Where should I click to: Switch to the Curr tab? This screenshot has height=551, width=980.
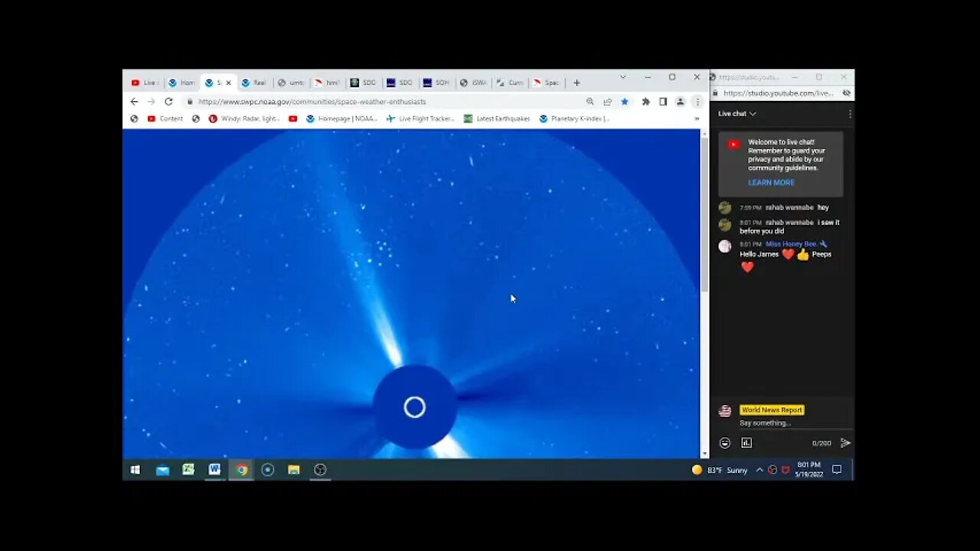point(510,83)
